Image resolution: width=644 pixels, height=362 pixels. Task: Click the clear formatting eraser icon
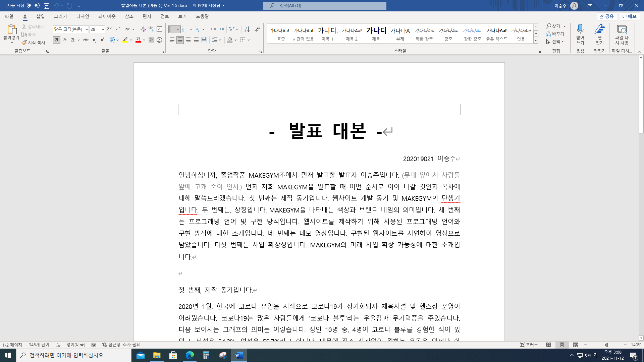(143, 29)
